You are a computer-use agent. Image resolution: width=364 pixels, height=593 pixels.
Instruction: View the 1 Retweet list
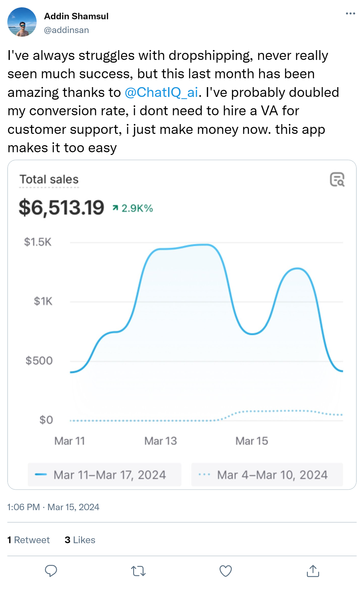click(28, 540)
